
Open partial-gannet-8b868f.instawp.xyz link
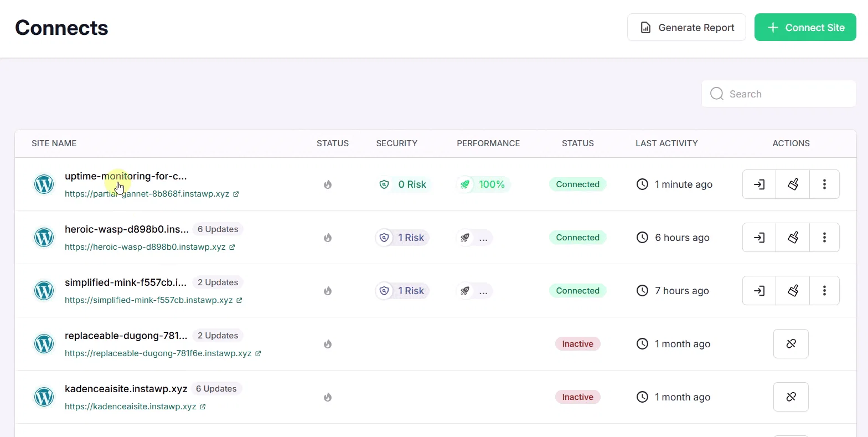(152, 194)
